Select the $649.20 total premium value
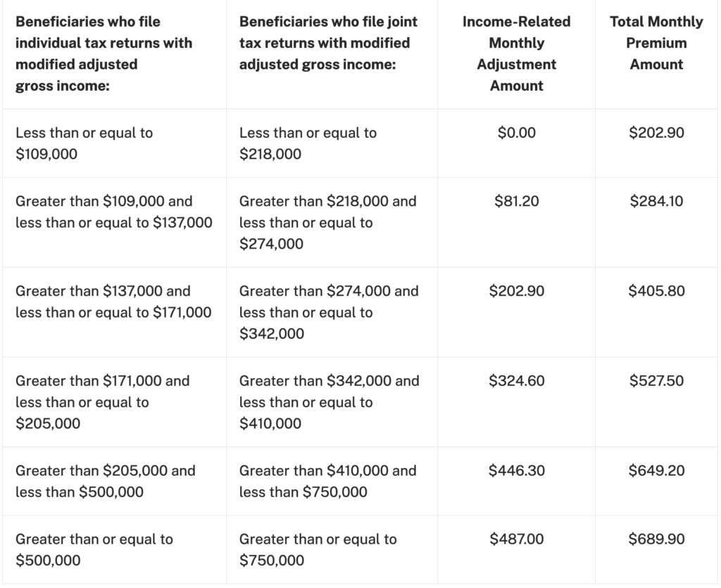 [656, 470]
